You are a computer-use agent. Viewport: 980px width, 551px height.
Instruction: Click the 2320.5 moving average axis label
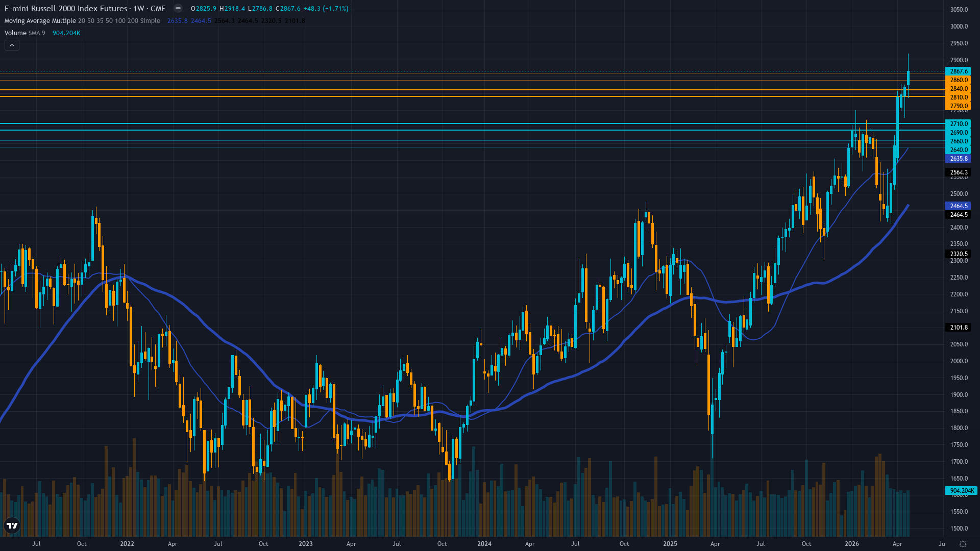click(x=958, y=254)
